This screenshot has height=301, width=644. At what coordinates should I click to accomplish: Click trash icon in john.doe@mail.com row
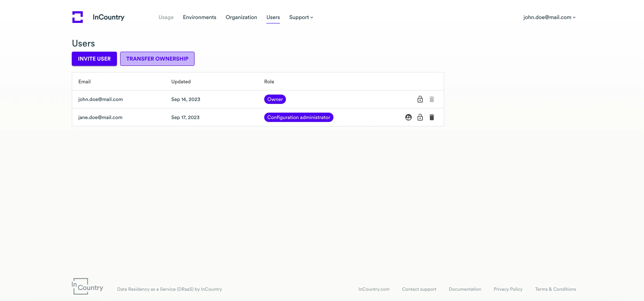[432, 99]
